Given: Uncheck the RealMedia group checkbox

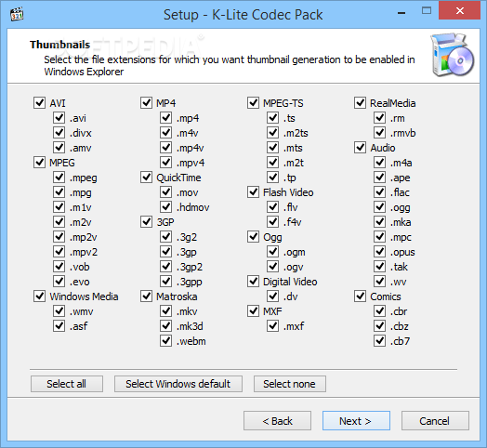Looking at the screenshot, I should (360, 102).
